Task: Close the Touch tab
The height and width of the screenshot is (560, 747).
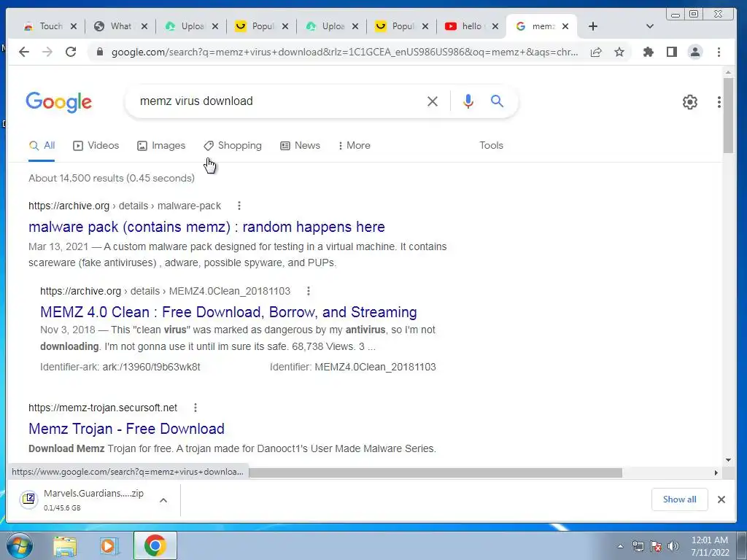Action: click(x=74, y=26)
